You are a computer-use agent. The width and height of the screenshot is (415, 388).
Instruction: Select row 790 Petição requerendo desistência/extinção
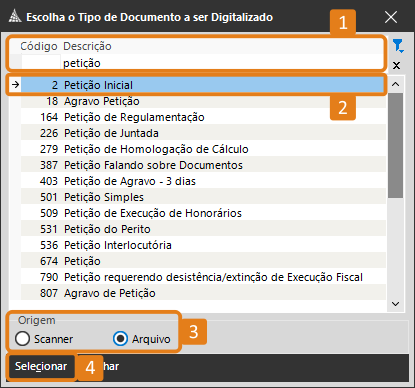[x=203, y=277]
